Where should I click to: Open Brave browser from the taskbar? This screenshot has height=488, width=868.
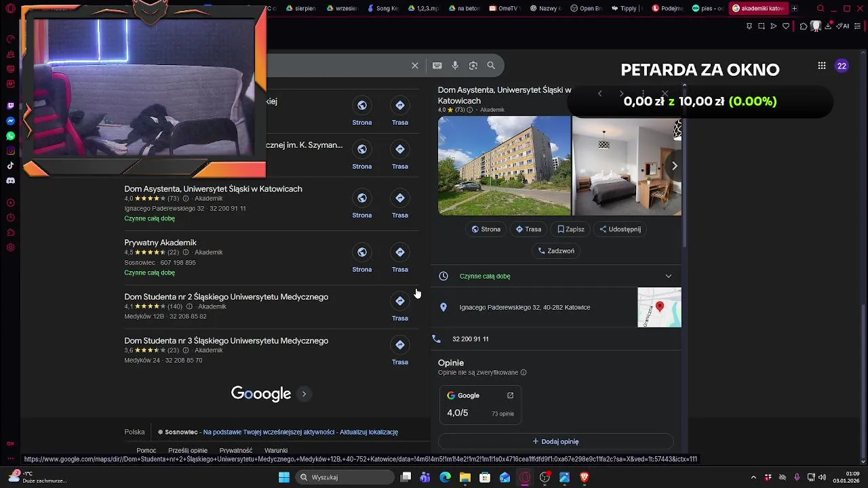tap(584, 477)
